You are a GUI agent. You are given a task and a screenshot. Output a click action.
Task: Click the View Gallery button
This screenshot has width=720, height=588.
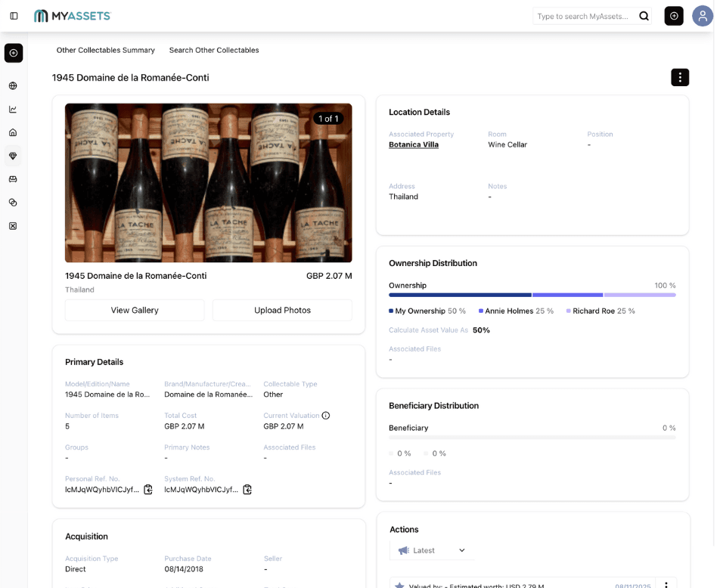click(x=135, y=310)
